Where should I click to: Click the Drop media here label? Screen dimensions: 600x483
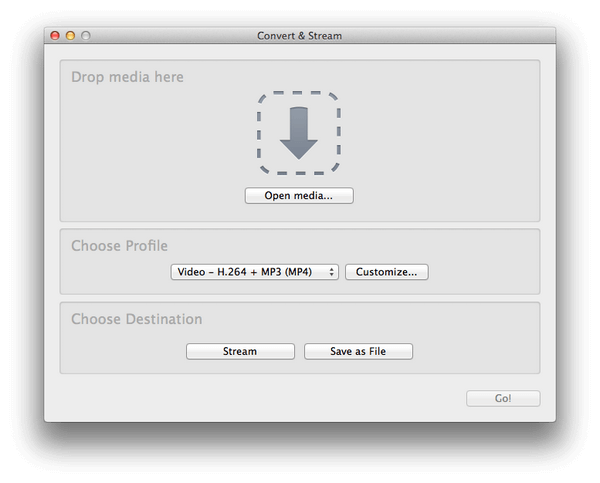(x=127, y=77)
